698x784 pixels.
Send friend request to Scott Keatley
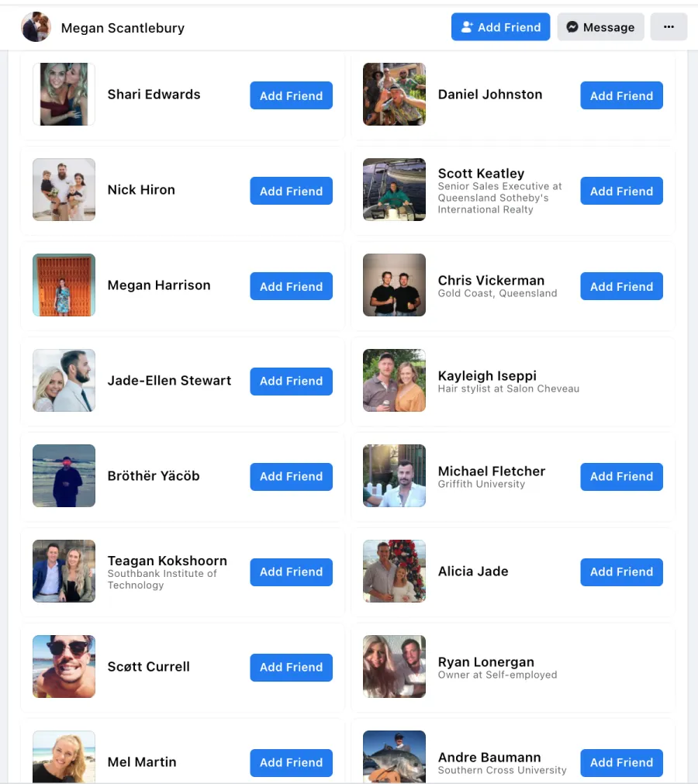(x=621, y=191)
